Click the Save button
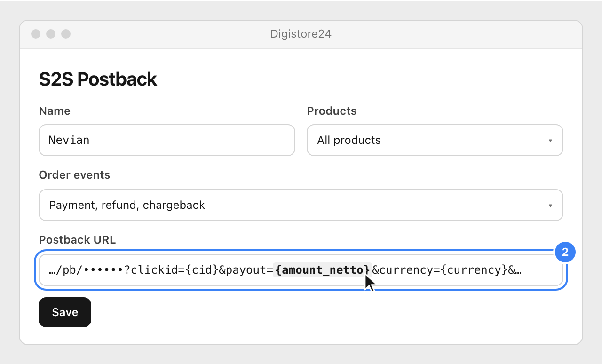 pos(65,312)
